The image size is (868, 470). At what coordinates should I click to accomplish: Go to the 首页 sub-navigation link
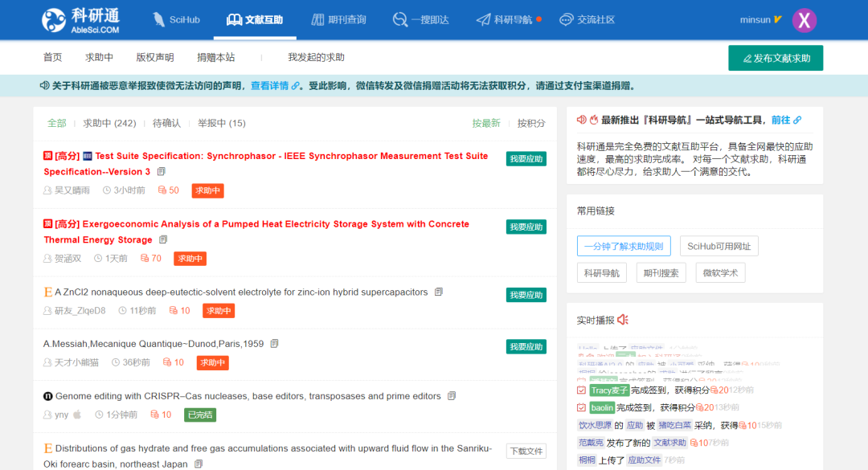[x=52, y=57]
